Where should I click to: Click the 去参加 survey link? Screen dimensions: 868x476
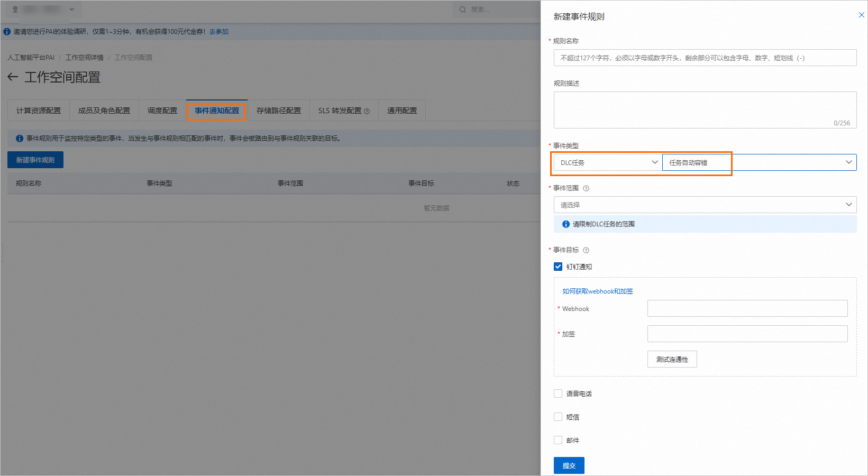pos(219,32)
